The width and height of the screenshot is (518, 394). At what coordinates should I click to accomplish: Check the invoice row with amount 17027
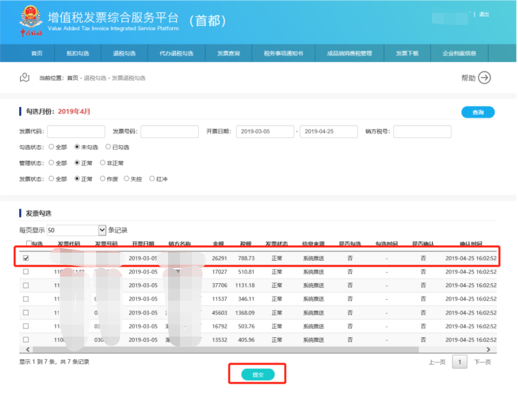[26, 272]
